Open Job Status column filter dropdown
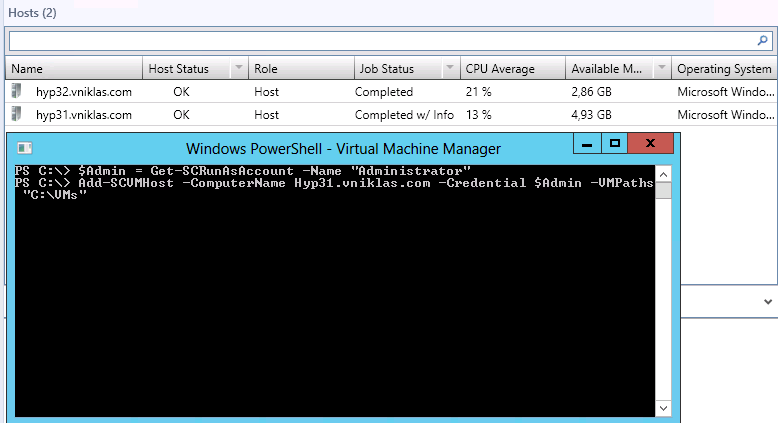Screen dimensions: 778x423 [450, 67]
